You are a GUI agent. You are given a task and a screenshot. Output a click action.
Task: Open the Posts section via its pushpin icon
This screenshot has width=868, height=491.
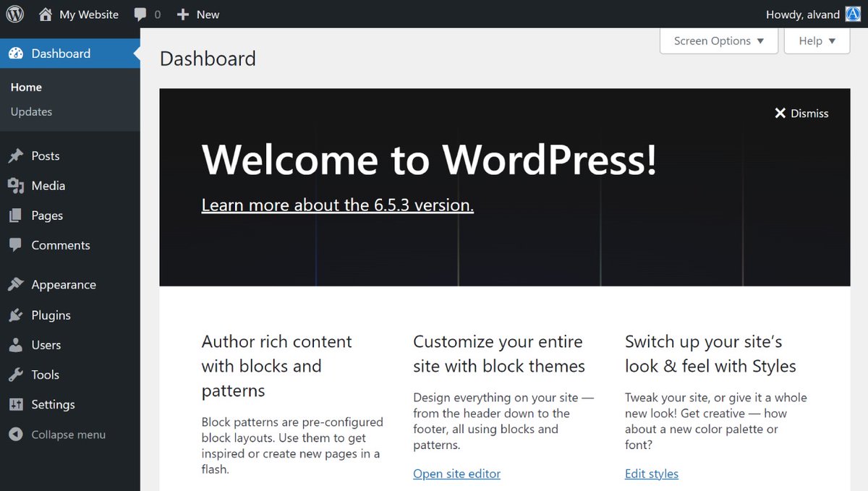pos(16,155)
